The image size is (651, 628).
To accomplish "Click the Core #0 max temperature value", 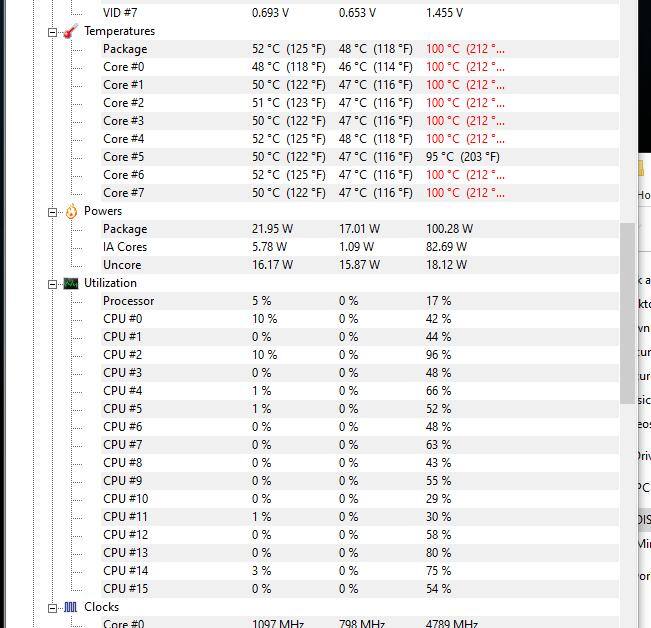I will [465, 67].
